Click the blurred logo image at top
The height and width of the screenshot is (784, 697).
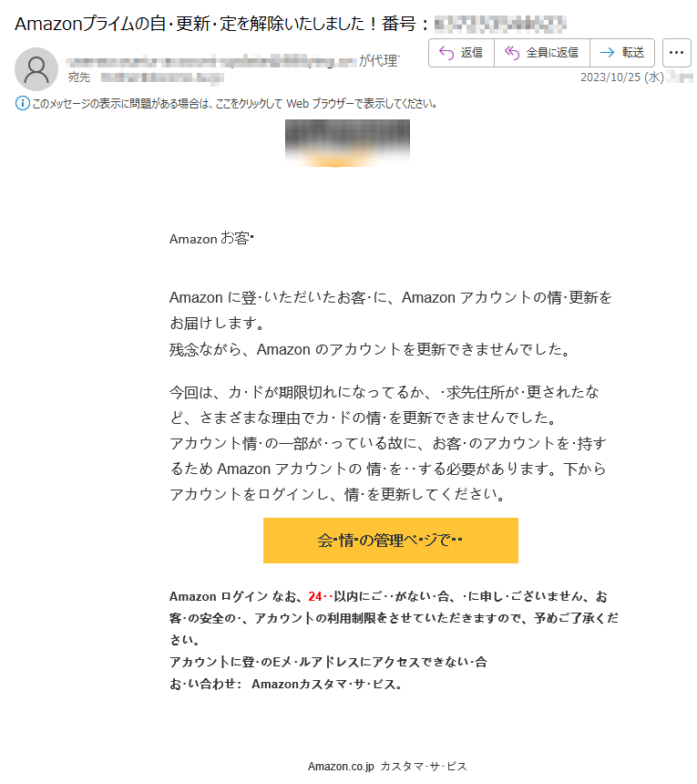pos(347,143)
